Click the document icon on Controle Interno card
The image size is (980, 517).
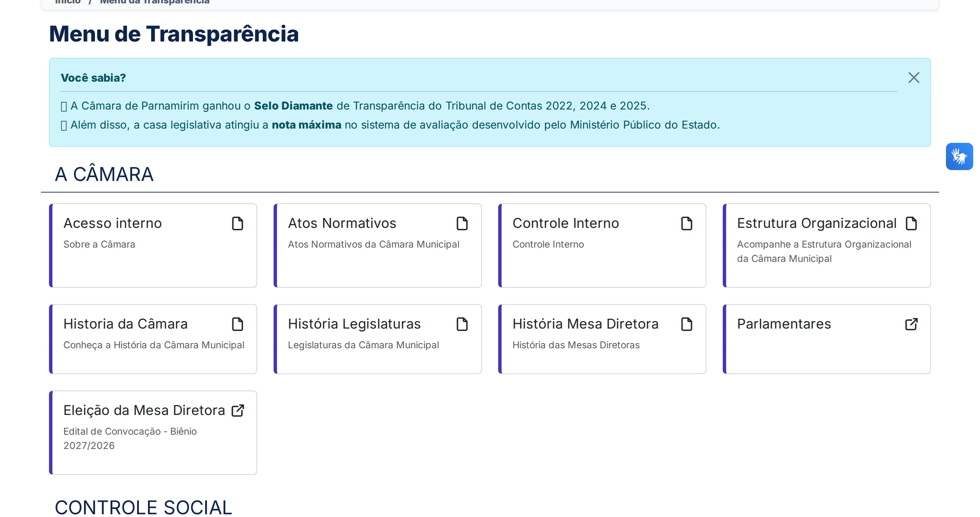[686, 223]
